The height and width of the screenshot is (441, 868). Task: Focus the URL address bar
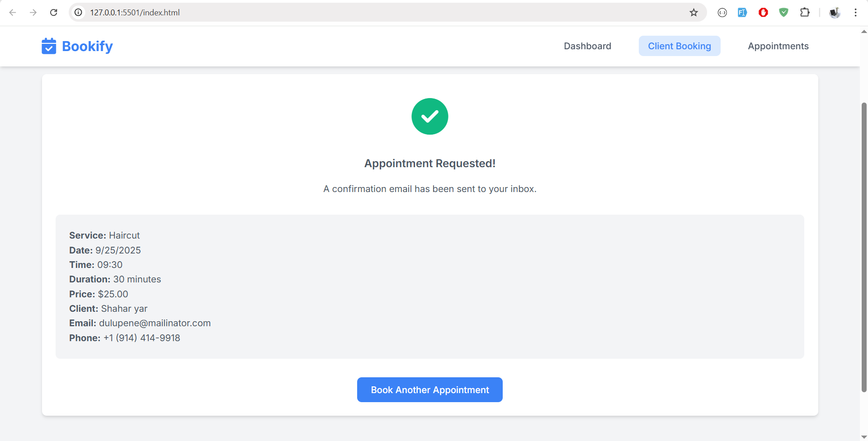tap(362, 13)
